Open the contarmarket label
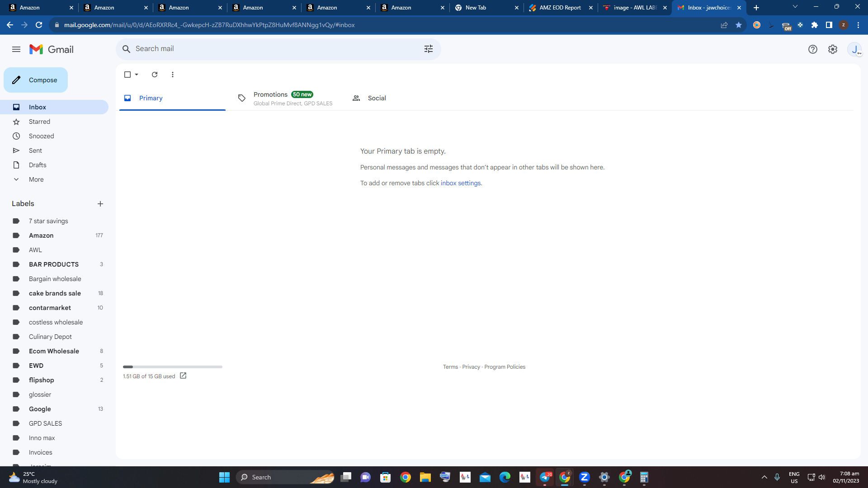This screenshot has height=488, width=868. pyautogui.click(x=54, y=308)
